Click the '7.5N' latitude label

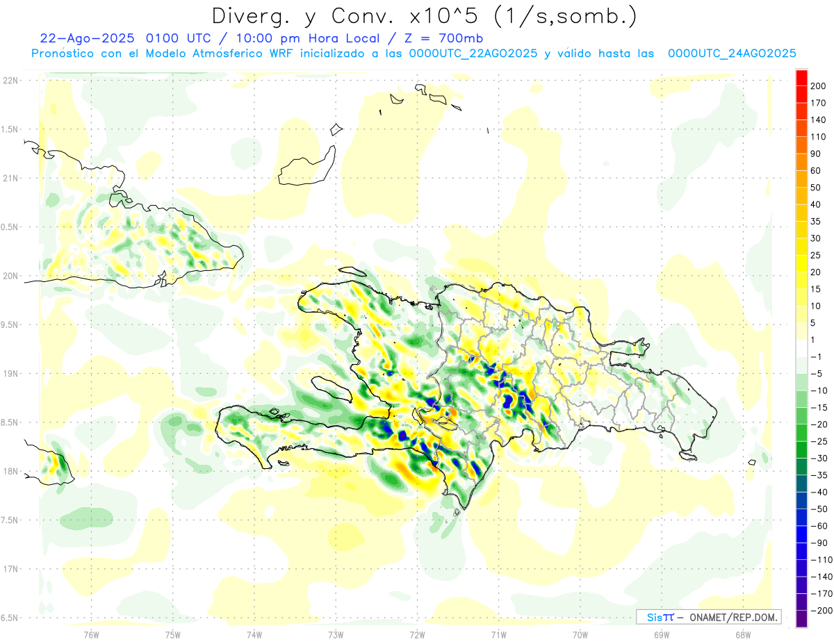pos(10,520)
